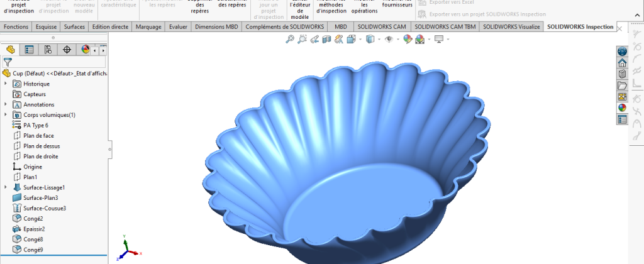Select Surface-Cousue3 feature

coord(40,208)
